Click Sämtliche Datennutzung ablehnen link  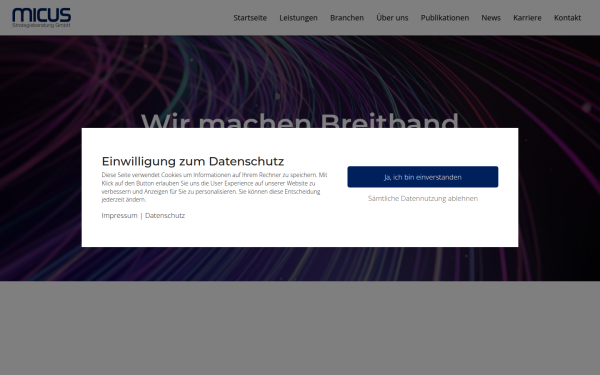tap(423, 198)
